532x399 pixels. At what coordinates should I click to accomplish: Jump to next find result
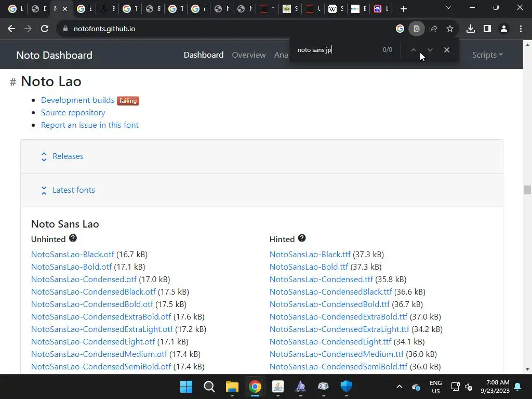(x=430, y=50)
